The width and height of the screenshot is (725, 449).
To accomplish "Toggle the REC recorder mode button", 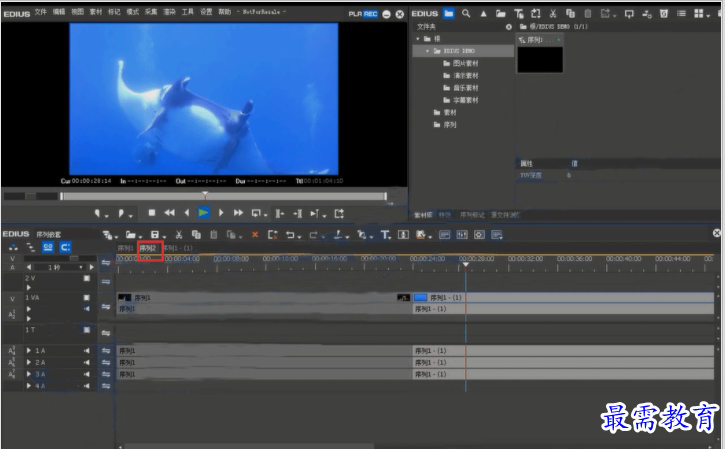I will (x=370, y=14).
